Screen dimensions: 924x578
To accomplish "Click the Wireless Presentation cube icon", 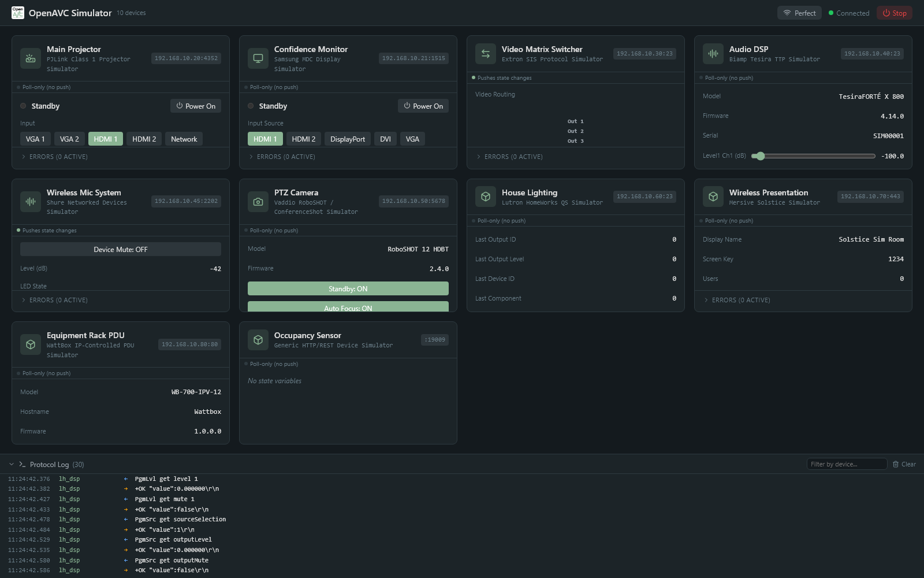I will coord(713,197).
